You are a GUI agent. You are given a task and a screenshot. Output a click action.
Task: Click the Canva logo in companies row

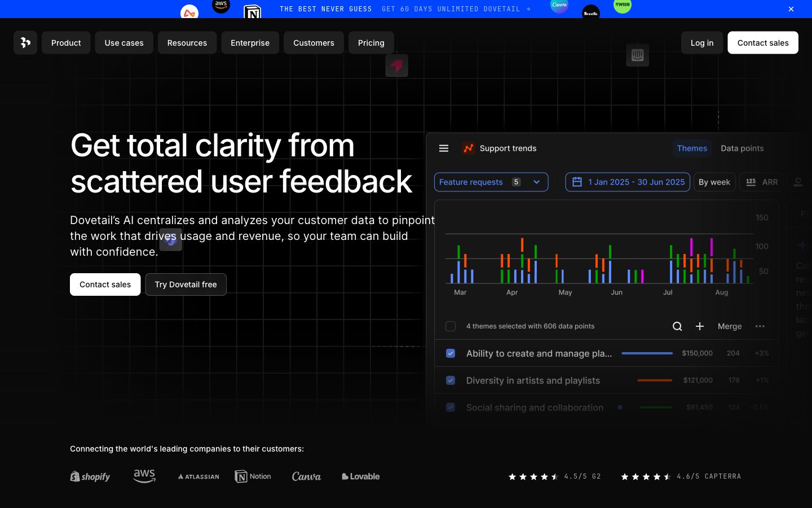tap(306, 476)
